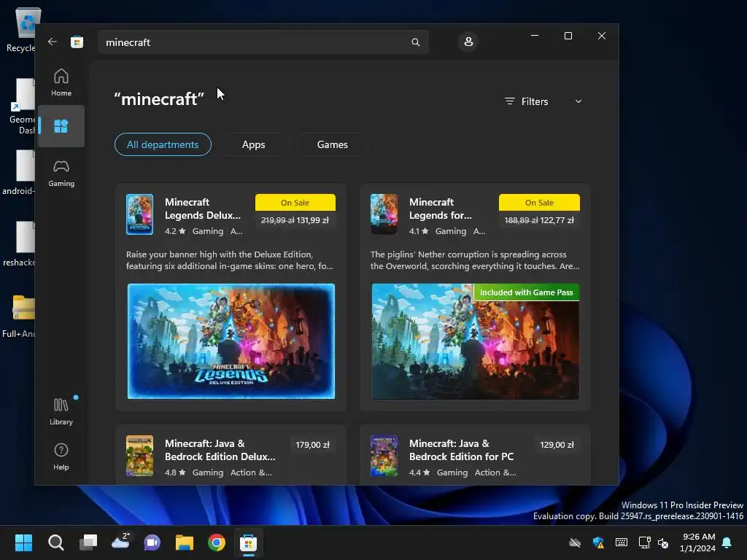
Task: Open Minecraft Legends for... title link
Action: pos(440,209)
